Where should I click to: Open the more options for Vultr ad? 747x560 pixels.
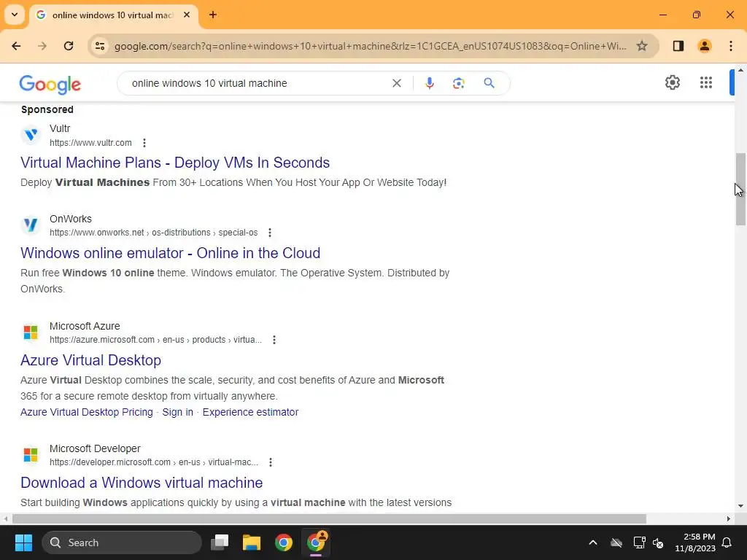click(x=144, y=143)
